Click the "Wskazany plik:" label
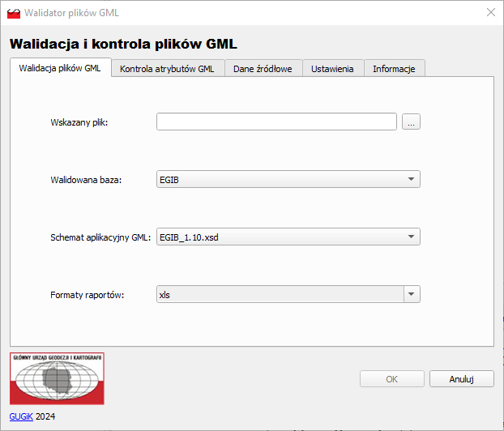 [x=79, y=122]
